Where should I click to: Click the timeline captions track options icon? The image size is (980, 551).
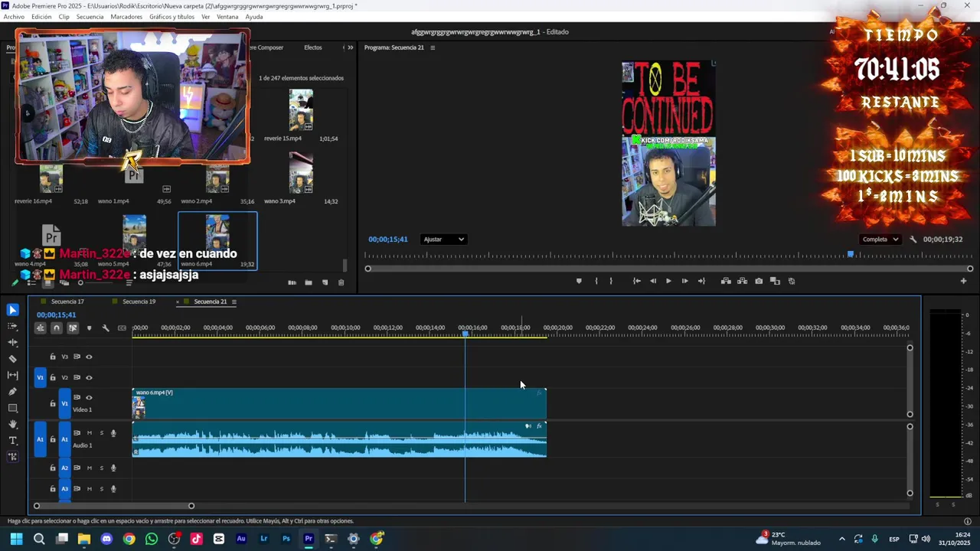click(122, 328)
